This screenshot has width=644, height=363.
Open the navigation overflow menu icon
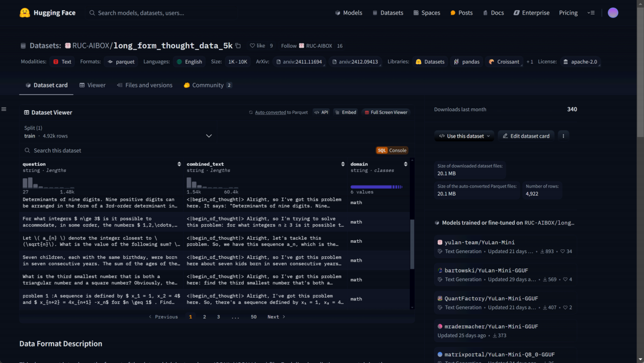tap(591, 13)
